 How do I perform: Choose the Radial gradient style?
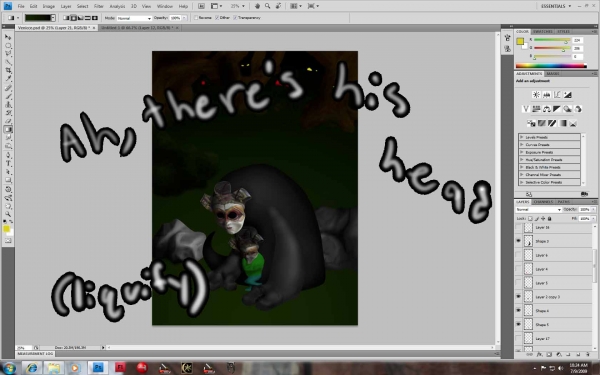[73, 18]
